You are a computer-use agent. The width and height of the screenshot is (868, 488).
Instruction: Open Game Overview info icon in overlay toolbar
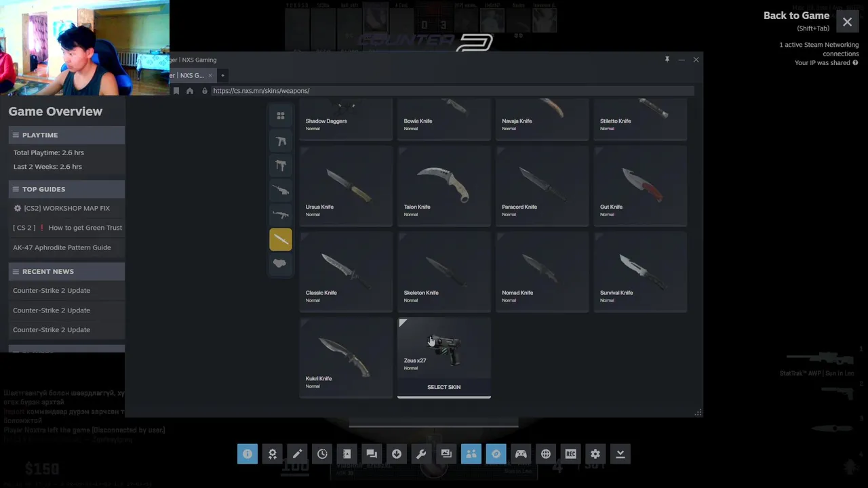click(248, 454)
